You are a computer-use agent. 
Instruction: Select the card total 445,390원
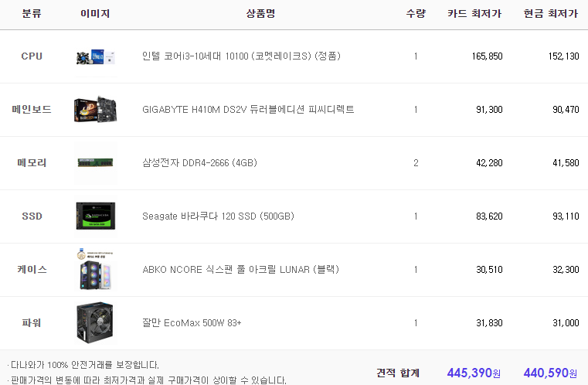point(474,373)
